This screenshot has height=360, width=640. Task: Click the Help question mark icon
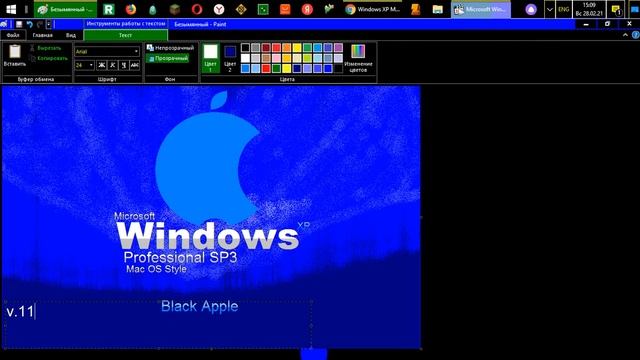(635, 35)
